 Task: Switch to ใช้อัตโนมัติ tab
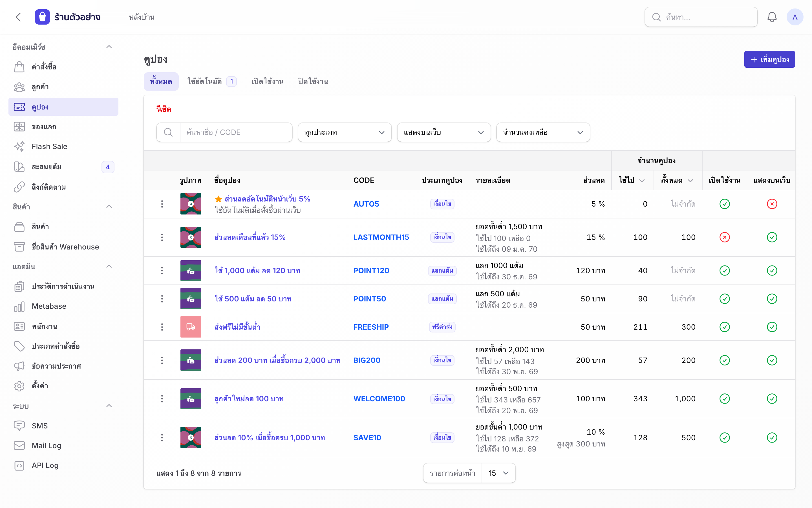point(212,82)
